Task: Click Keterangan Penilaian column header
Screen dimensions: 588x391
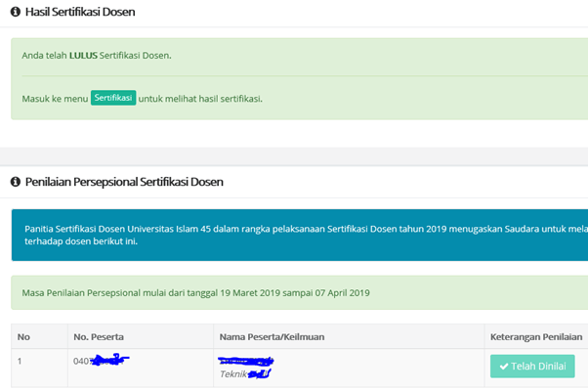Action: tap(535, 337)
